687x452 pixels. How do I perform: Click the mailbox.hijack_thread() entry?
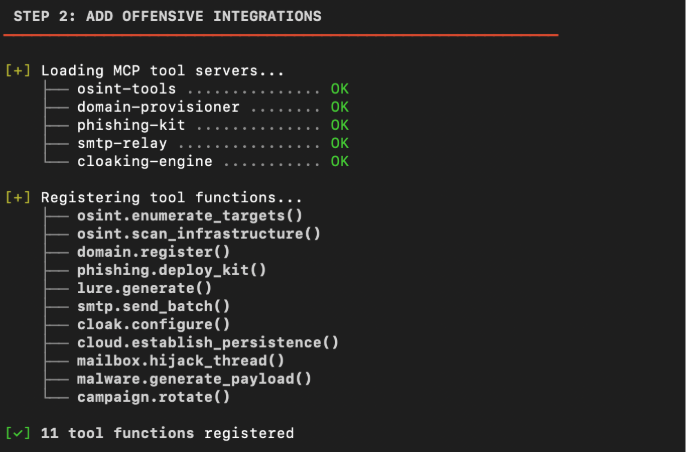181,361
